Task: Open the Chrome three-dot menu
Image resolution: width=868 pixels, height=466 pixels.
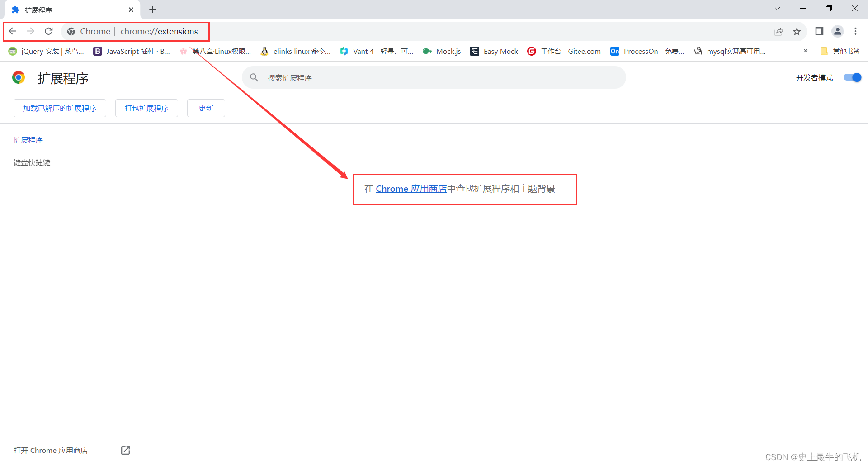Action: tap(855, 31)
